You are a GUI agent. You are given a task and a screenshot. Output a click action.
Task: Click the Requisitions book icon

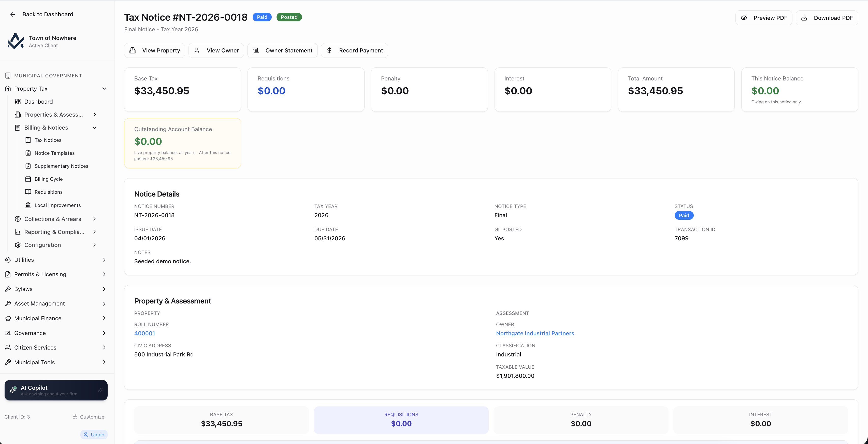pos(28,192)
